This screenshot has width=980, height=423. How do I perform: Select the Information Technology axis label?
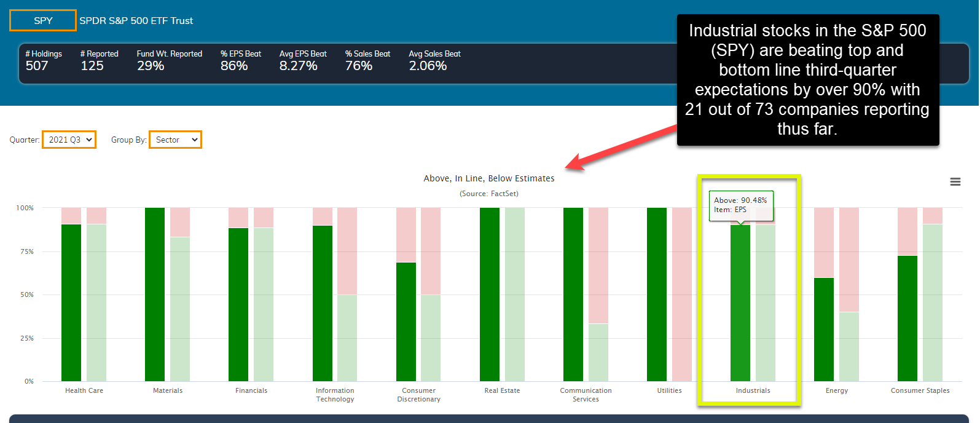[x=335, y=395]
